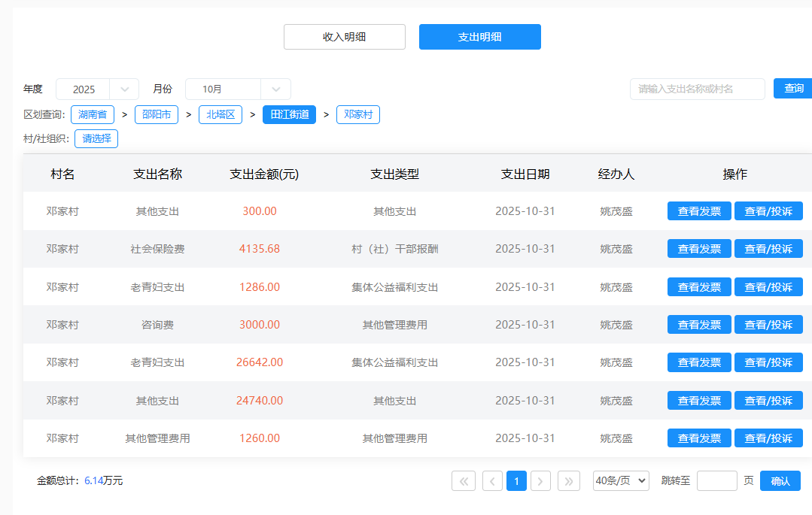This screenshot has width=812, height=515.
Task: Focus the 跳转至 page number input
Action: point(716,480)
